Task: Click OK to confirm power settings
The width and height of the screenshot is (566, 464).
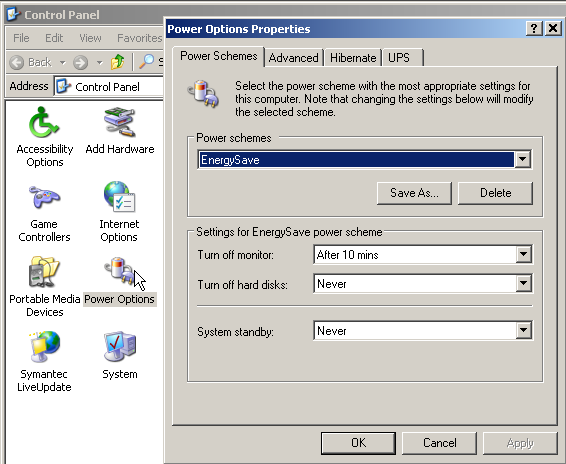Action: pyautogui.click(x=358, y=443)
